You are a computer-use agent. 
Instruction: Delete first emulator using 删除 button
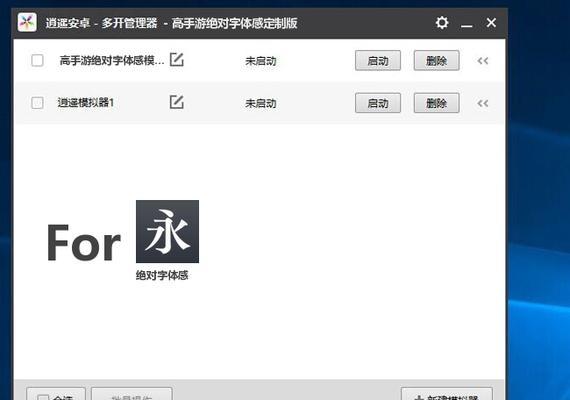pyautogui.click(x=437, y=60)
